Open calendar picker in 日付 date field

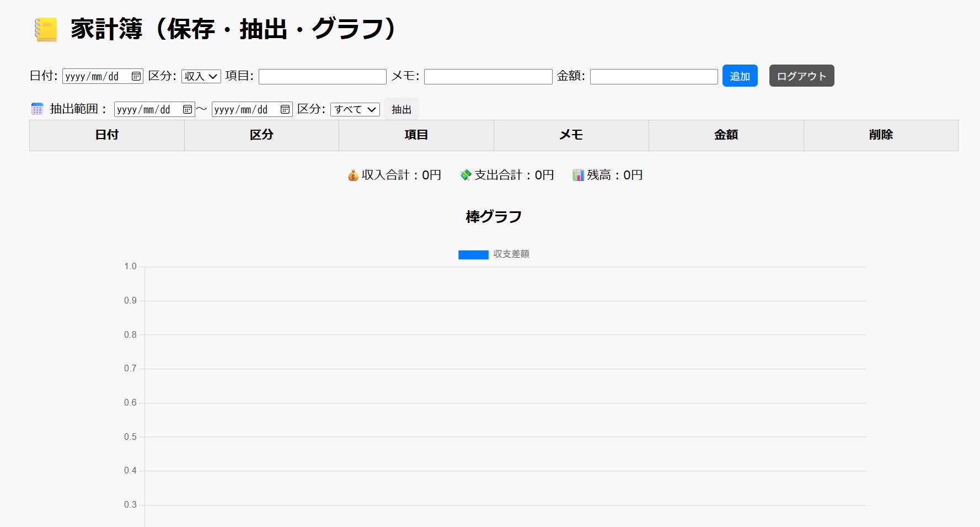[136, 77]
